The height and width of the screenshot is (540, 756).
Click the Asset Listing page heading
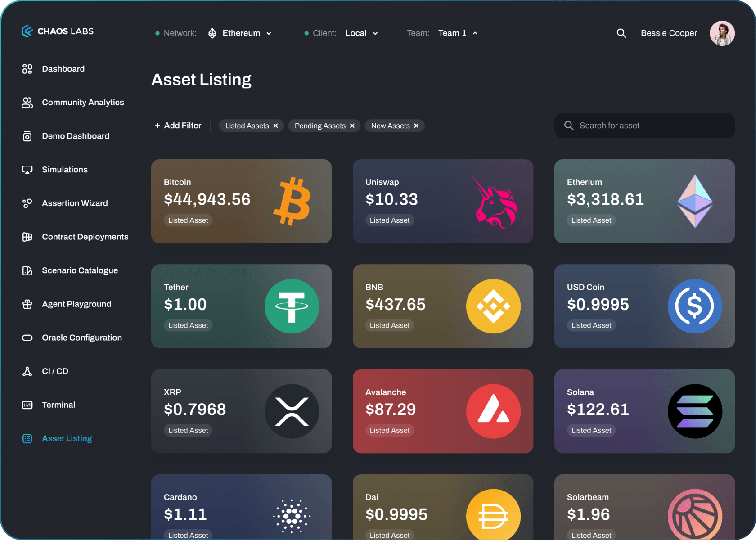(x=201, y=80)
